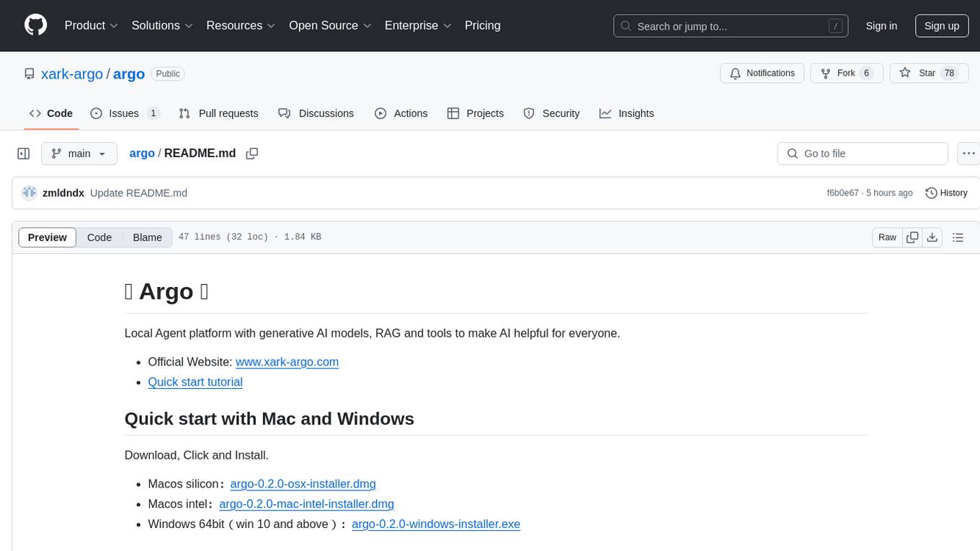Open the argo repository link

pos(129,74)
